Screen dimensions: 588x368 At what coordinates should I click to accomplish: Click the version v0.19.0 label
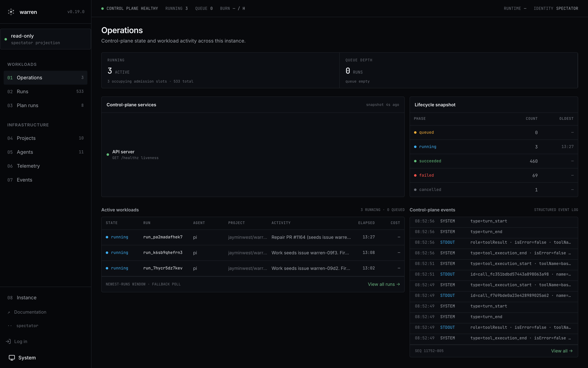[x=76, y=12]
